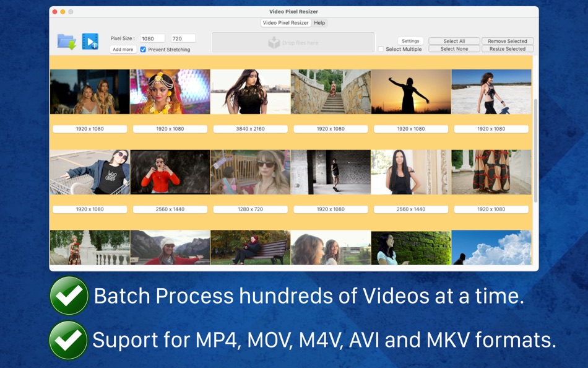The image size is (588, 368).
Task: Click 1920 x 1080 label under white sand video
Action: point(491,129)
